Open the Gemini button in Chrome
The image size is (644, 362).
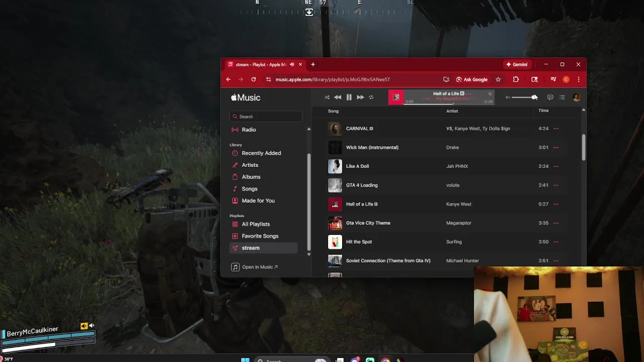click(x=517, y=64)
